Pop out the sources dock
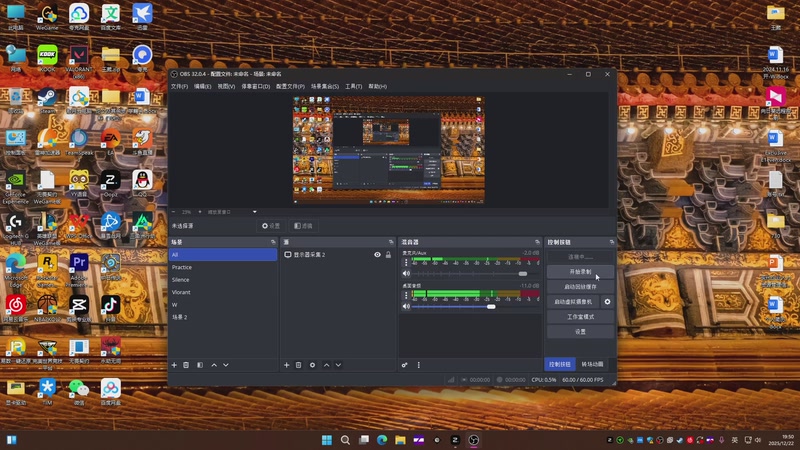The width and height of the screenshot is (800, 450). pos(391,242)
